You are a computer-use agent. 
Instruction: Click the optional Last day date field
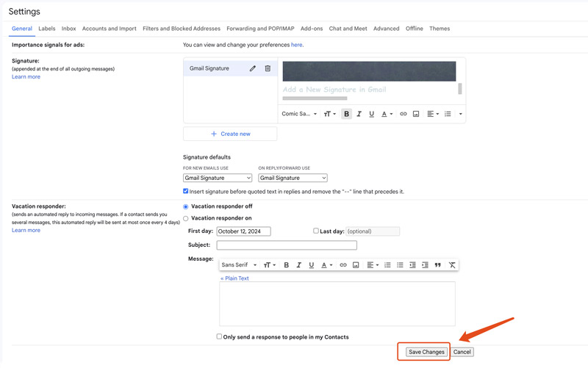pyautogui.click(x=373, y=231)
